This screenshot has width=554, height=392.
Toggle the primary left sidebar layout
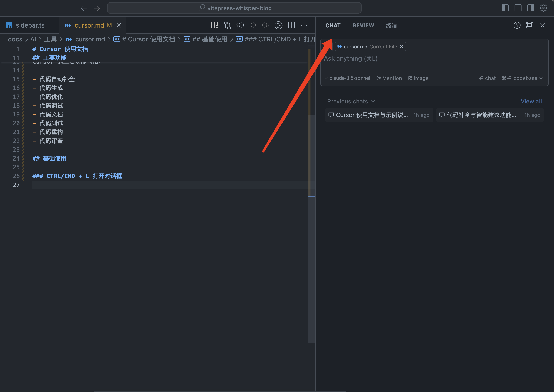(505, 8)
